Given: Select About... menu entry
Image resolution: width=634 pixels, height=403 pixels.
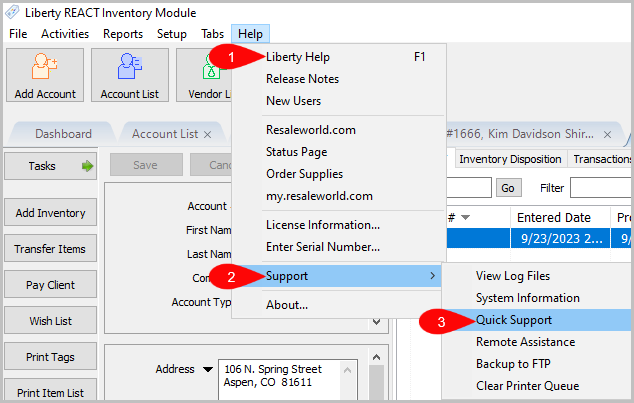Looking at the screenshot, I should coord(339,305).
